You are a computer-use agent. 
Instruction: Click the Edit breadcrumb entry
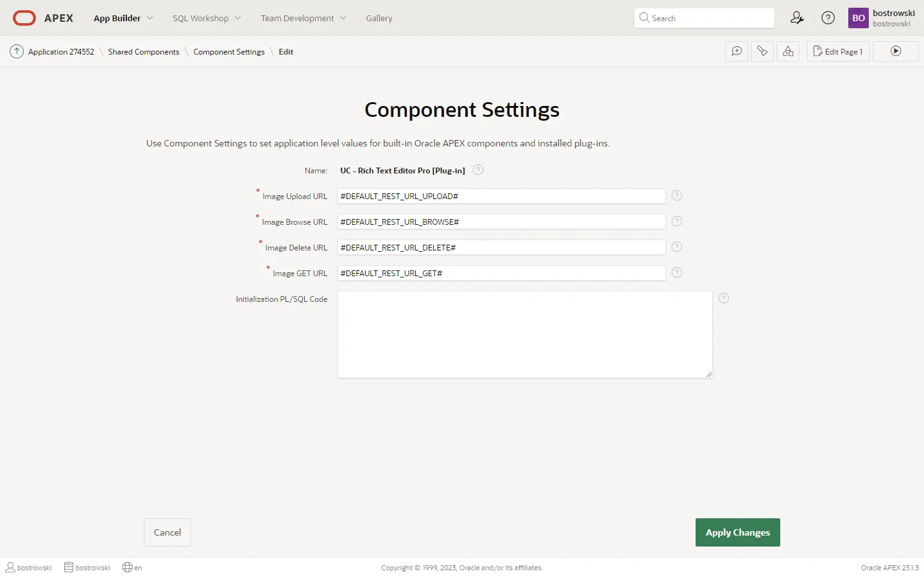[286, 51]
